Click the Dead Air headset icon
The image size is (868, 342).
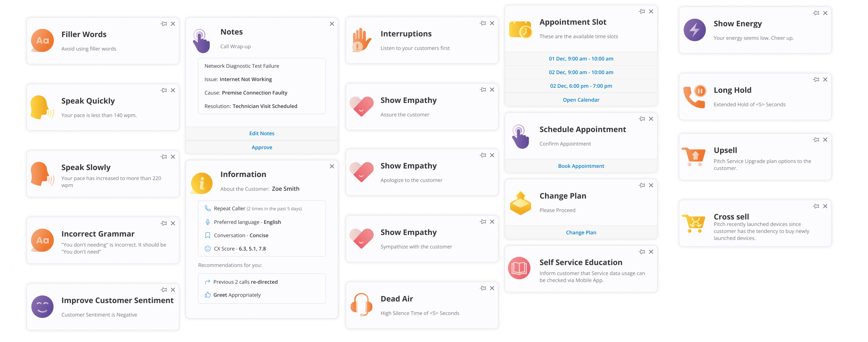tap(361, 305)
